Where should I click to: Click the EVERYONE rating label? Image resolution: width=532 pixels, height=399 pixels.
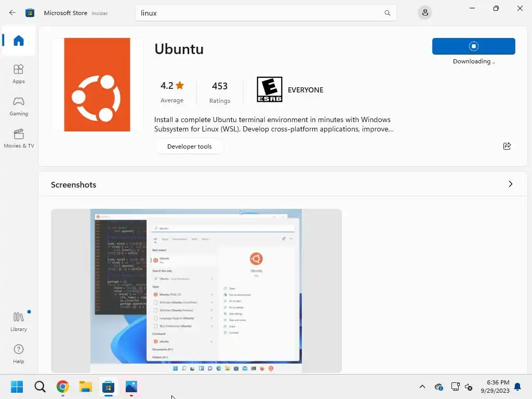pos(305,90)
